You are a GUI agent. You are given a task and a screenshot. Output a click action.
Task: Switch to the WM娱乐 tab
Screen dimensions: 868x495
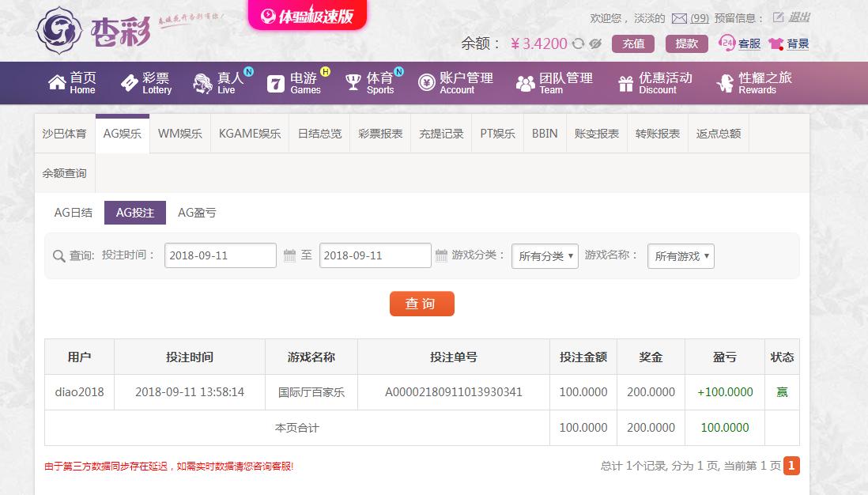[180, 134]
